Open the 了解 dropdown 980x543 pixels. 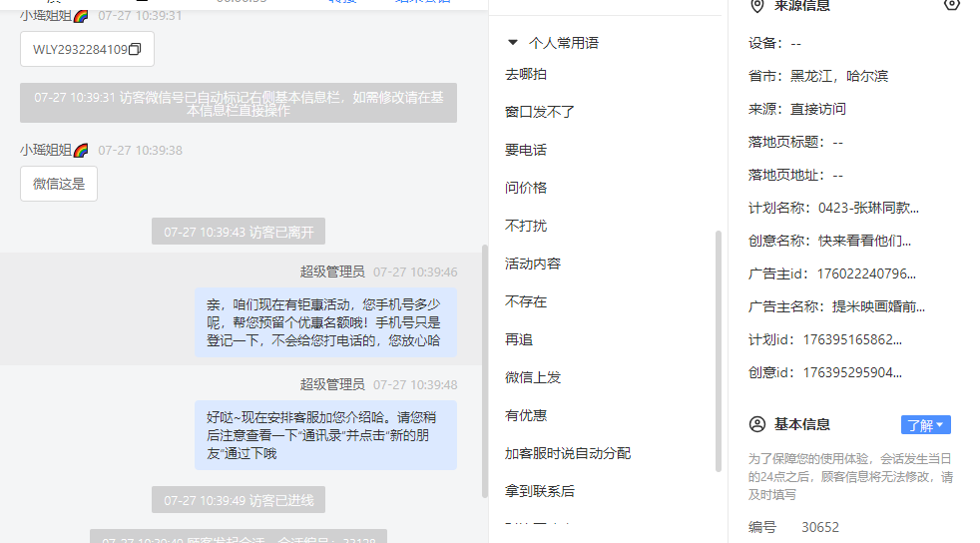click(926, 425)
